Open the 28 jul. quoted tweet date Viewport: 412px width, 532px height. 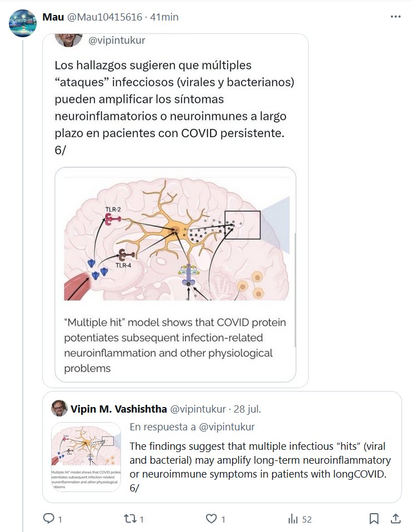247,409
